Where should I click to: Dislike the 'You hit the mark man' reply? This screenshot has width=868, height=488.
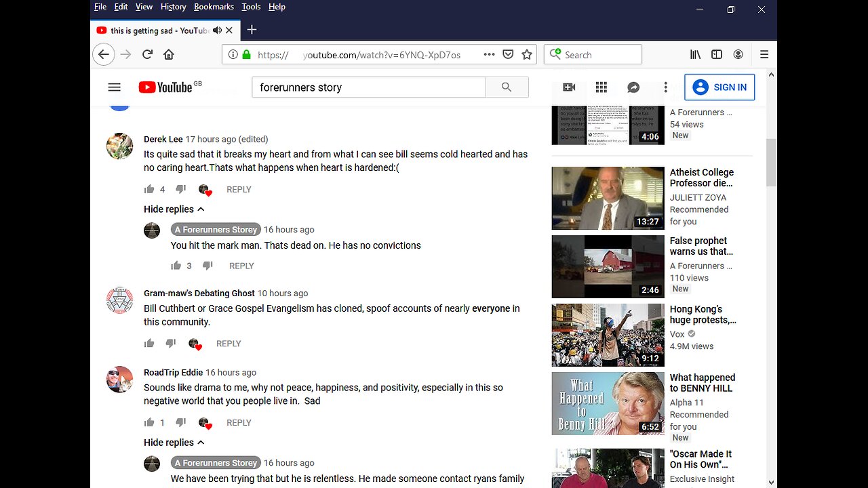coord(208,266)
